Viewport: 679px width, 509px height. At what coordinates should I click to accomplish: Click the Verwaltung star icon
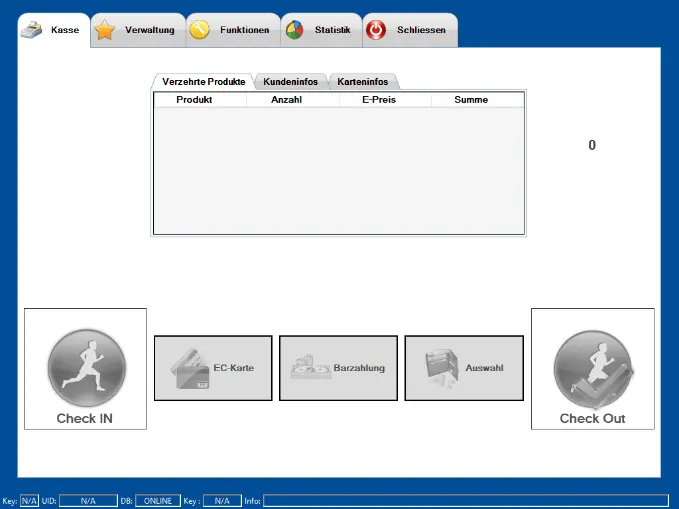pyautogui.click(x=105, y=30)
